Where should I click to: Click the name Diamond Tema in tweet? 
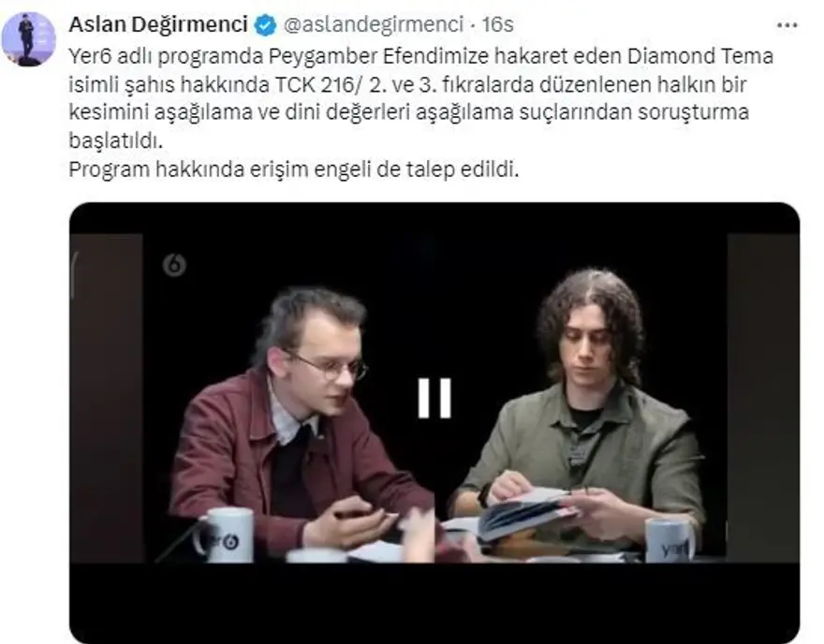(700, 56)
